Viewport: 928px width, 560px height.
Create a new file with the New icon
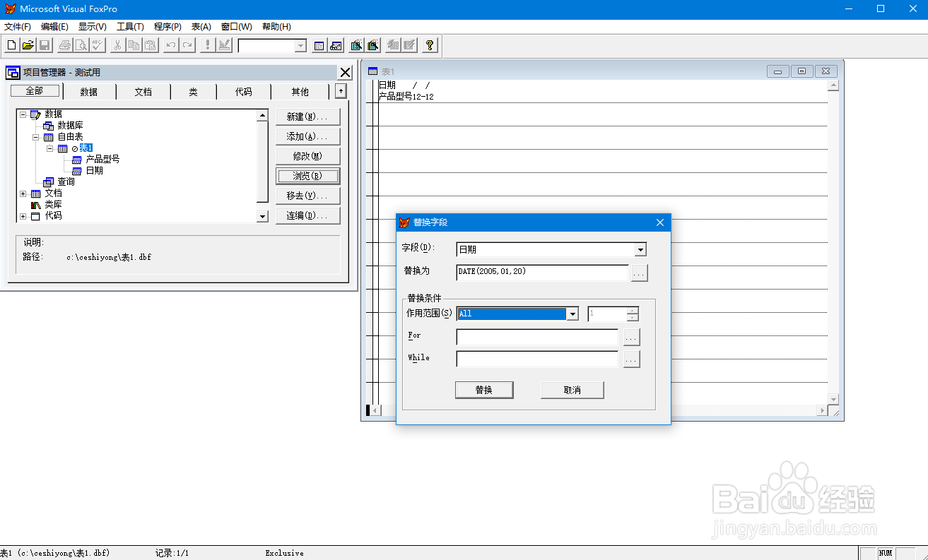coord(11,44)
